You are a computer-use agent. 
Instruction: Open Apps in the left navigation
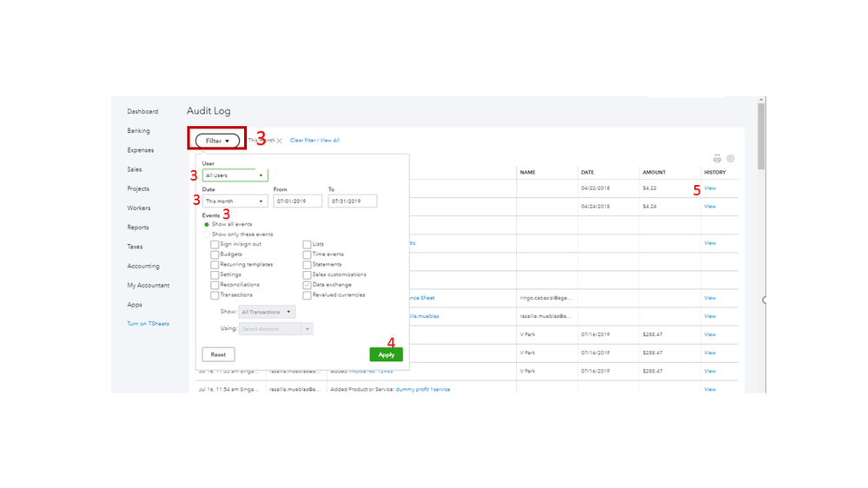click(135, 305)
